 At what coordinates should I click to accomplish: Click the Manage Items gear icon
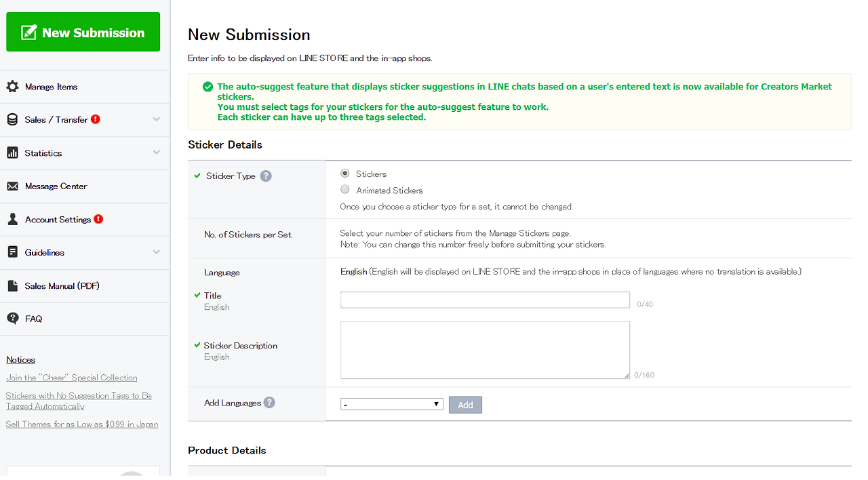tap(12, 87)
